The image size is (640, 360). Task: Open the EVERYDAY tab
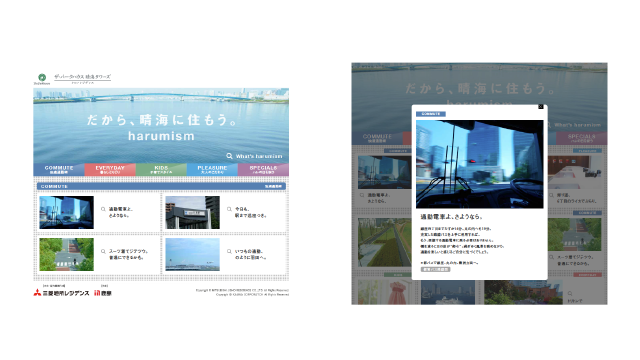pos(110,170)
